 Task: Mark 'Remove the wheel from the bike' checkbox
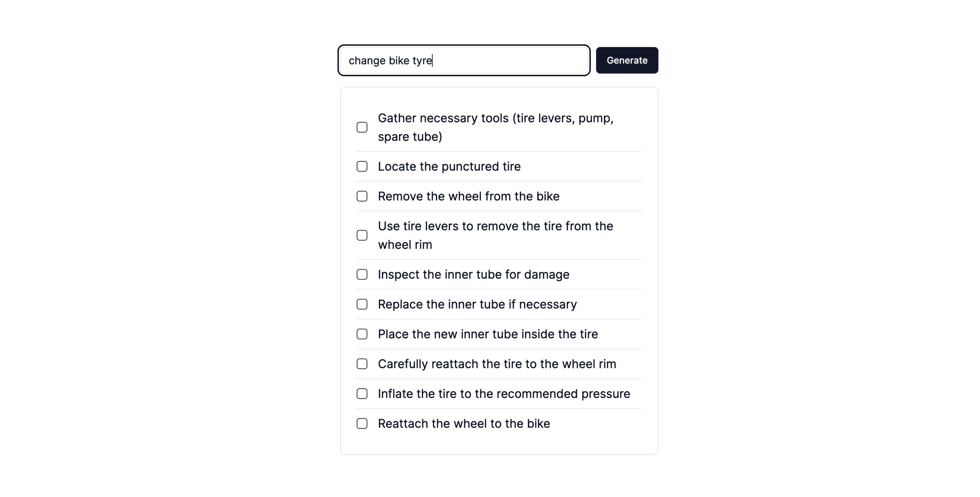[362, 196]
